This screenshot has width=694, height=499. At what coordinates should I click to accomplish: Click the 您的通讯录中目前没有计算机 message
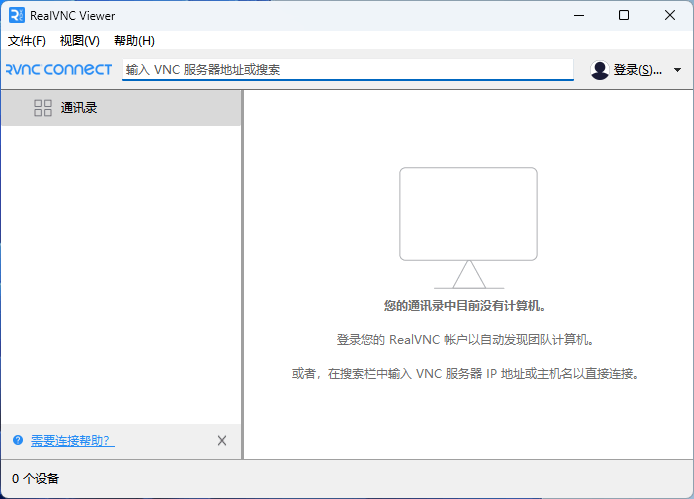[x=465, y=306]
